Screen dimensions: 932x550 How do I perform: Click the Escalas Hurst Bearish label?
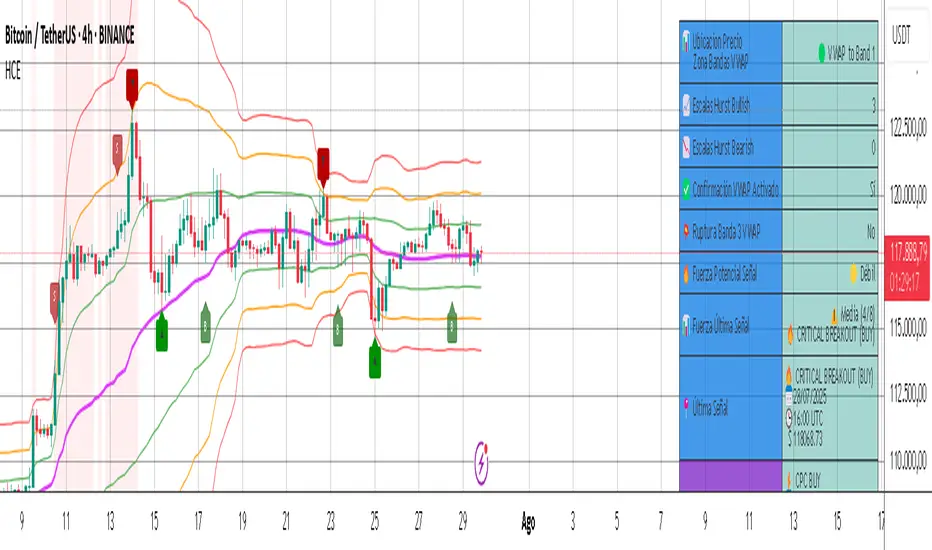(x=723, y=147)
